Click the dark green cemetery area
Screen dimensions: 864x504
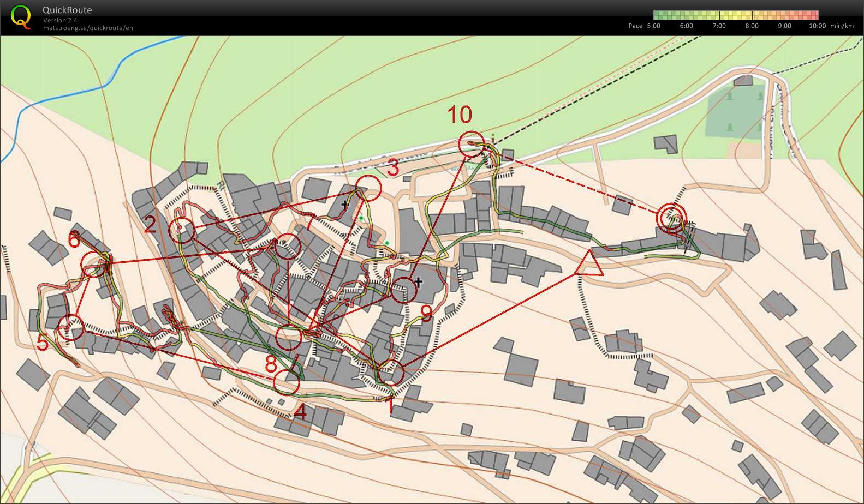[x=735, y=112]
